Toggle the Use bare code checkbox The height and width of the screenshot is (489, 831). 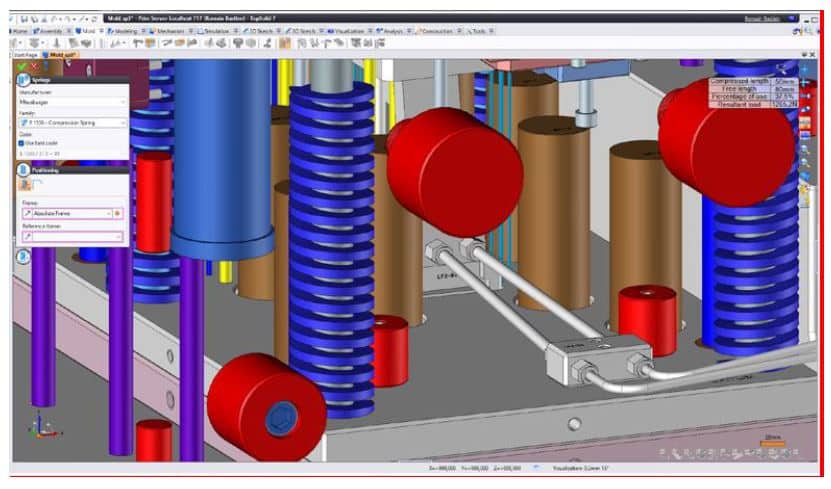click(22, 143)
